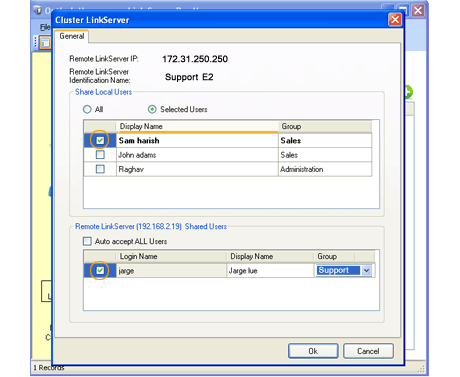Select the Raghav name cell
This screenshot has width=460, height=377.
(197, 169)
